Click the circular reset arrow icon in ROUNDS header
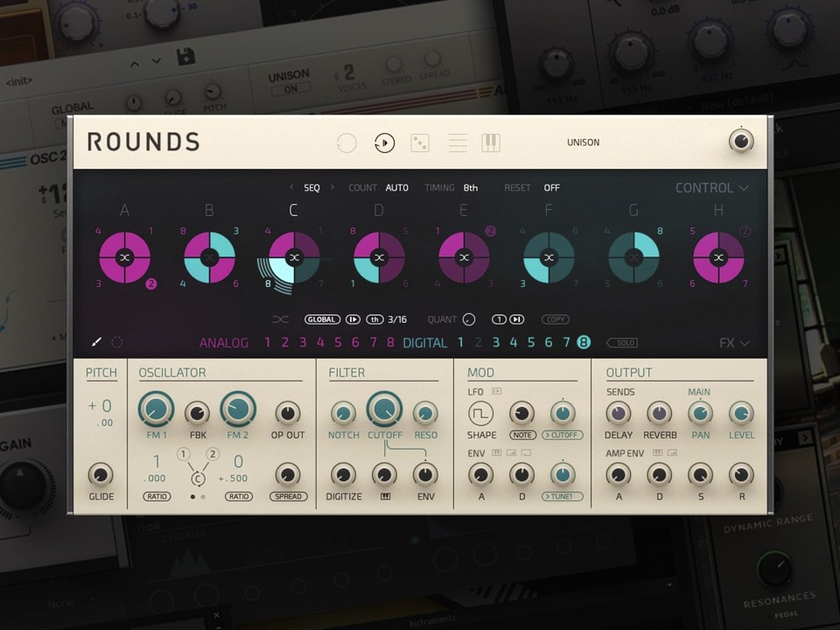 346,143
